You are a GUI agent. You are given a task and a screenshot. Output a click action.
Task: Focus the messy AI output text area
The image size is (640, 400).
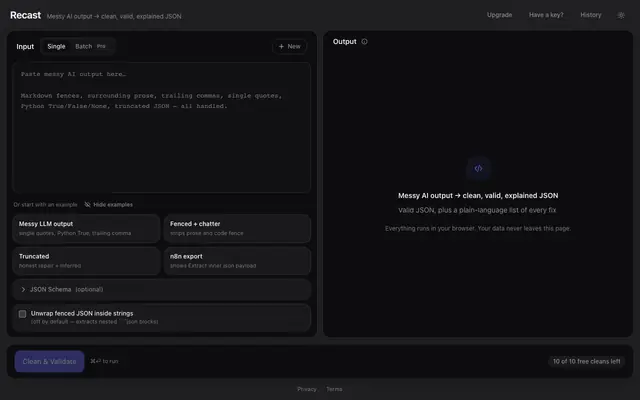(x=161, y=127)
